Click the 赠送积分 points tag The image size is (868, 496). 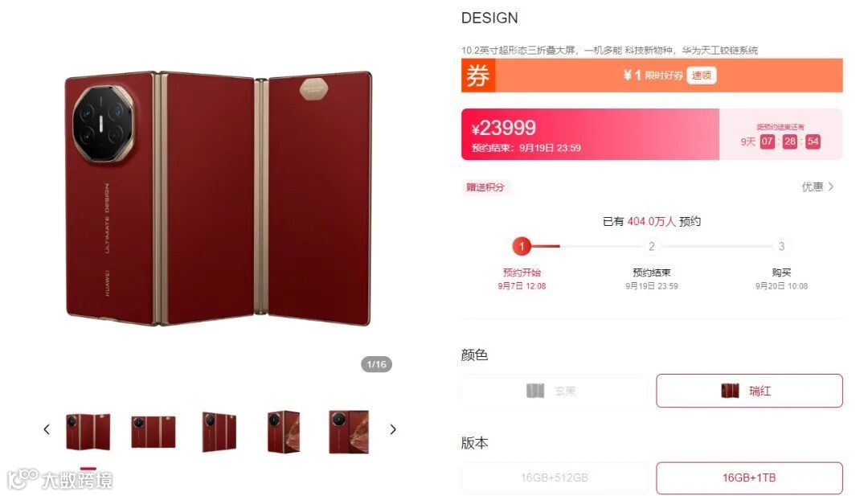[x=485, y=187]
